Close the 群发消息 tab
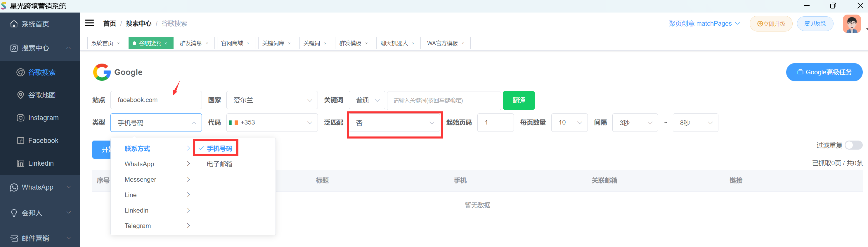868x247 pixels. tap(207, 43)
